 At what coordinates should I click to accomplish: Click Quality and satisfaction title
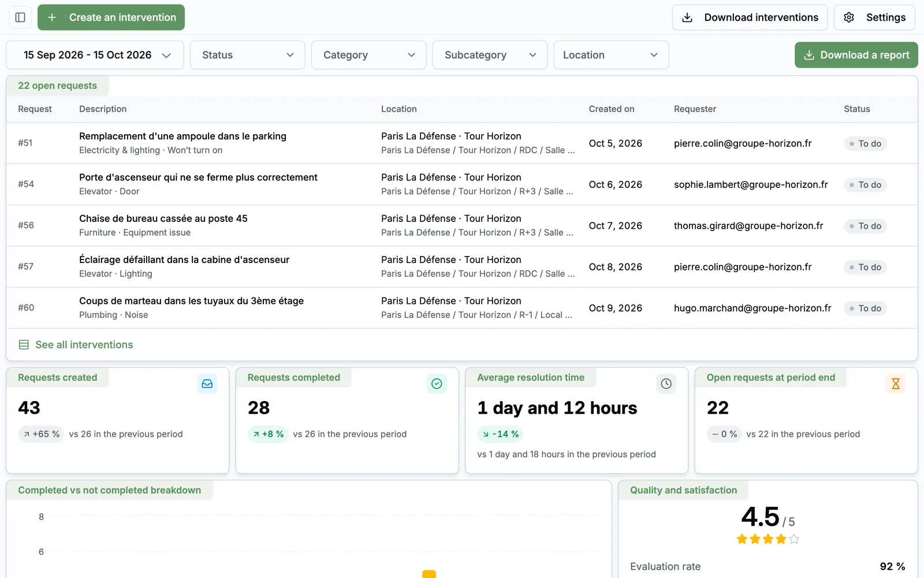[x=683, y=490]
